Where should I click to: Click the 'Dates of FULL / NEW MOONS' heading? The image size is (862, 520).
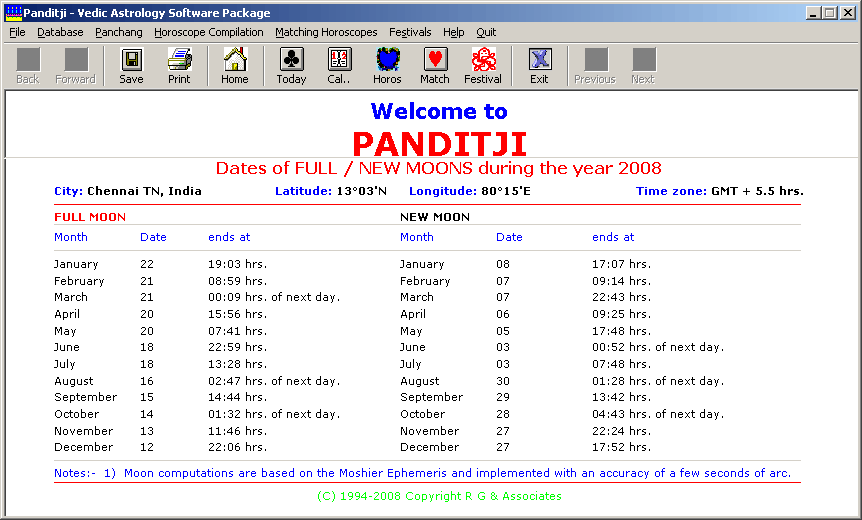click(x=439, y=168)
